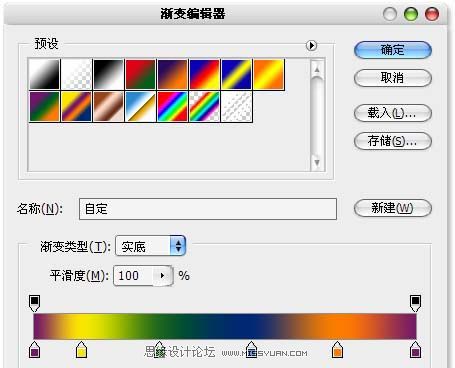
Task: Select the blue yellow blue gradient preset
Action: [x=236, y=74]
